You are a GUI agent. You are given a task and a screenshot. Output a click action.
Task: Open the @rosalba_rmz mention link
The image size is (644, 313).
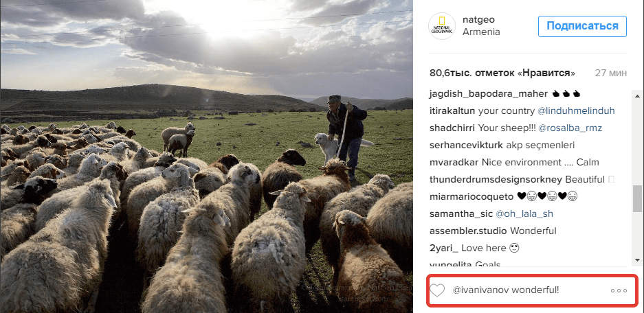point(569,128)
